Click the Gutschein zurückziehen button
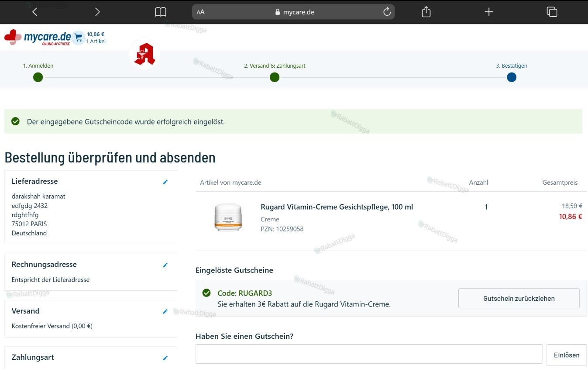Image resolution: width=588 pixels, height=369 pixels. point(519,298)
